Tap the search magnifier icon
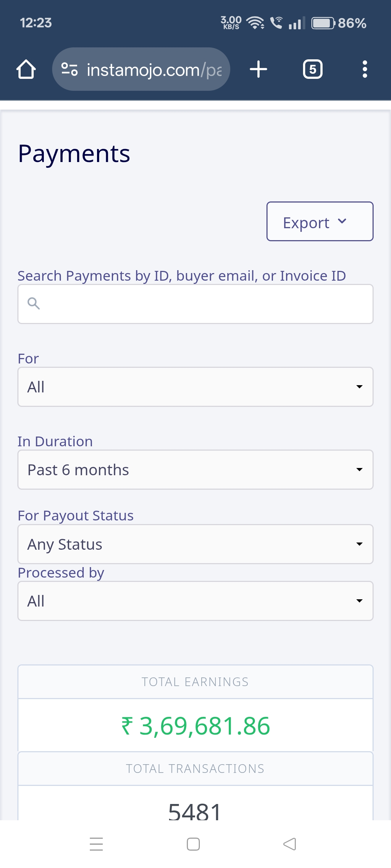The width and height of the screenshot is (391, 868). coord(34,303)
